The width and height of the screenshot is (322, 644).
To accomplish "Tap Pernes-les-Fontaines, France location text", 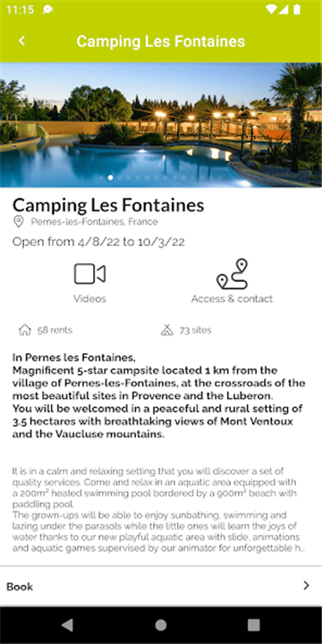I will click(94, 222).
